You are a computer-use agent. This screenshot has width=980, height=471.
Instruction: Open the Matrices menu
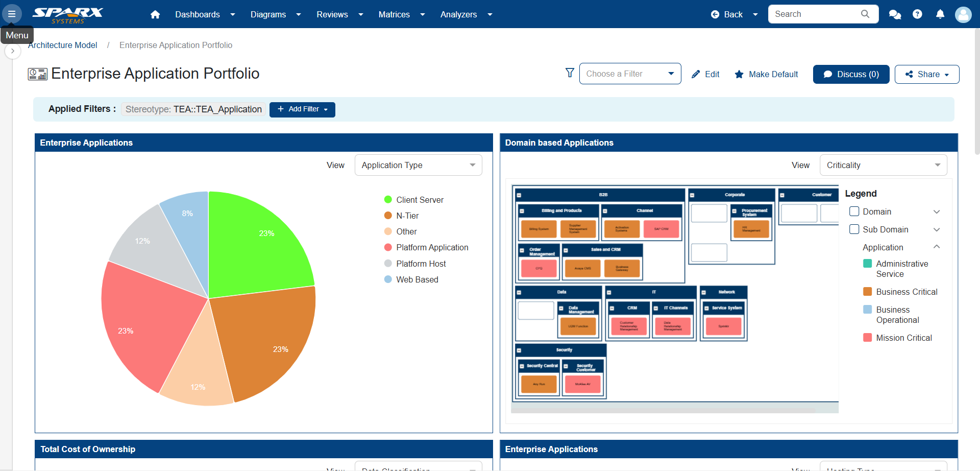(401, 14)
